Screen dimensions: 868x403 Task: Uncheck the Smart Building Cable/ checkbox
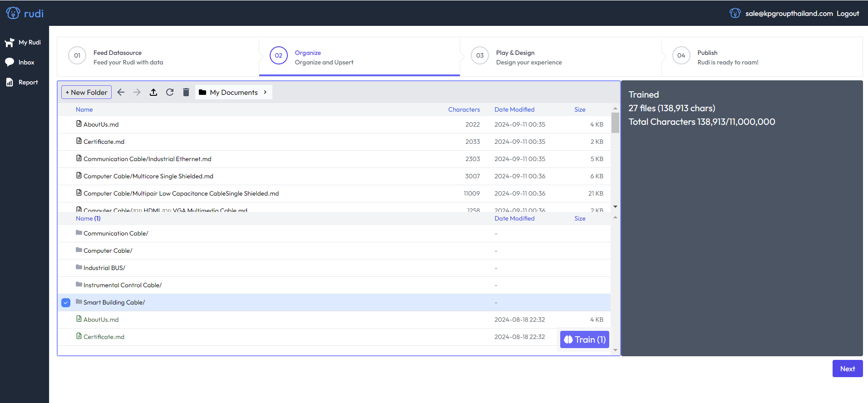pyautogui.click(x=66, y=303)
